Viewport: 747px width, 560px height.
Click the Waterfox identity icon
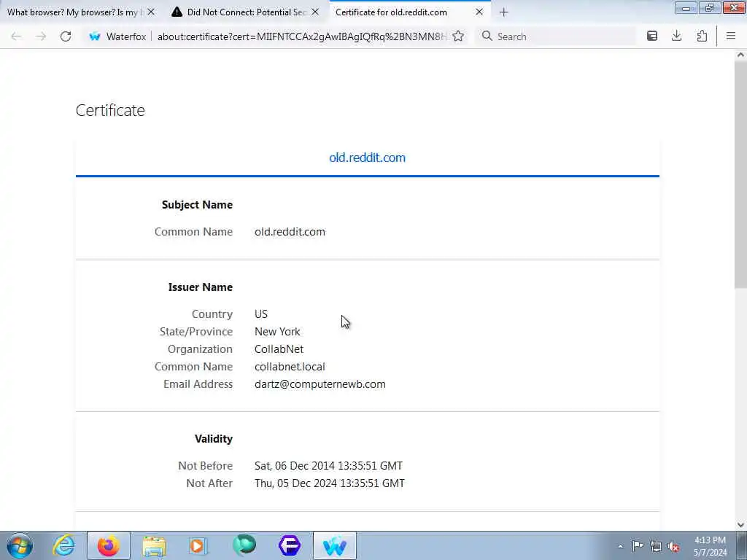(x=95, y=36)
